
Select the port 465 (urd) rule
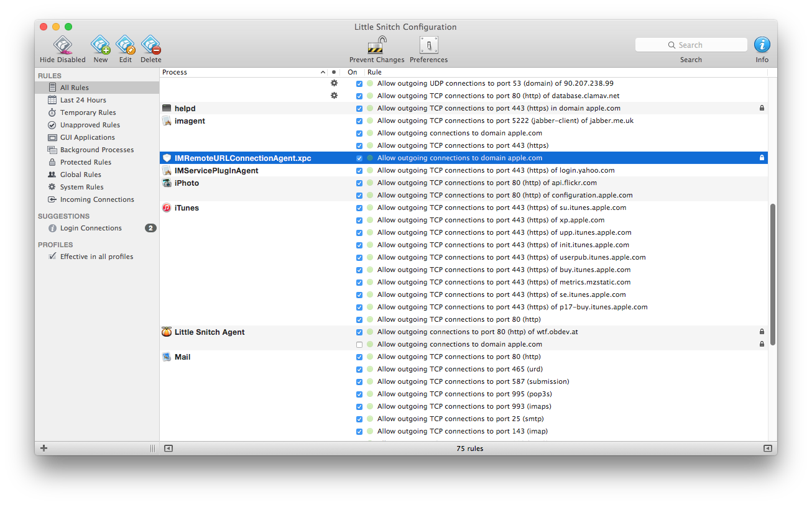click(x=464, y=369)
